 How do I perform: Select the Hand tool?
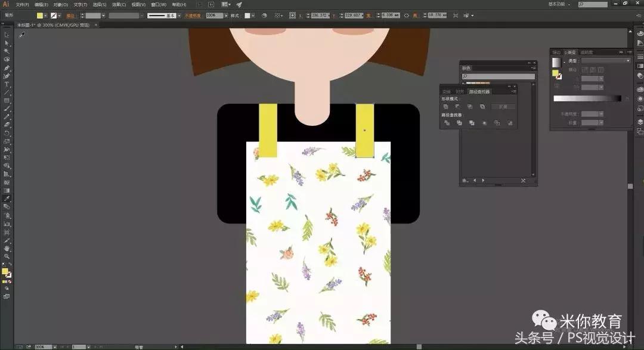7,247
